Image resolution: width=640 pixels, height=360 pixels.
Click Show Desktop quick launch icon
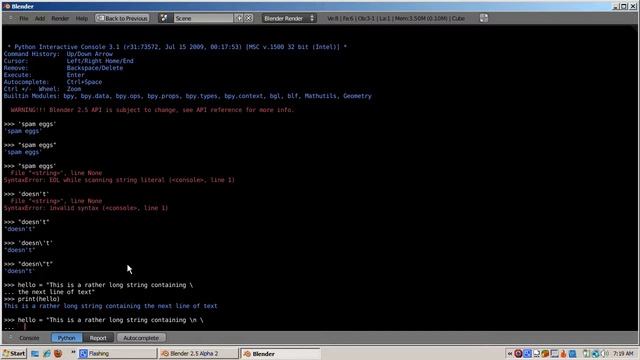tap(35, 353)
